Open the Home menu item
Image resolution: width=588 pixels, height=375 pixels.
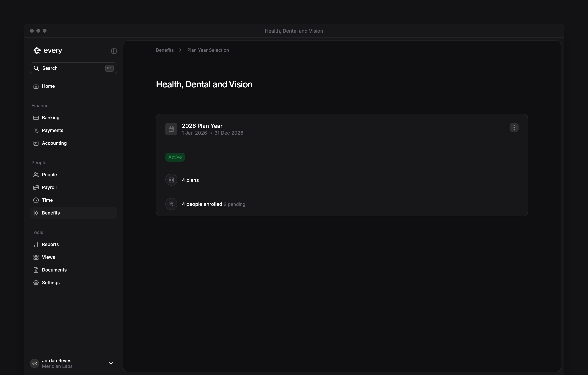[73, 86]
